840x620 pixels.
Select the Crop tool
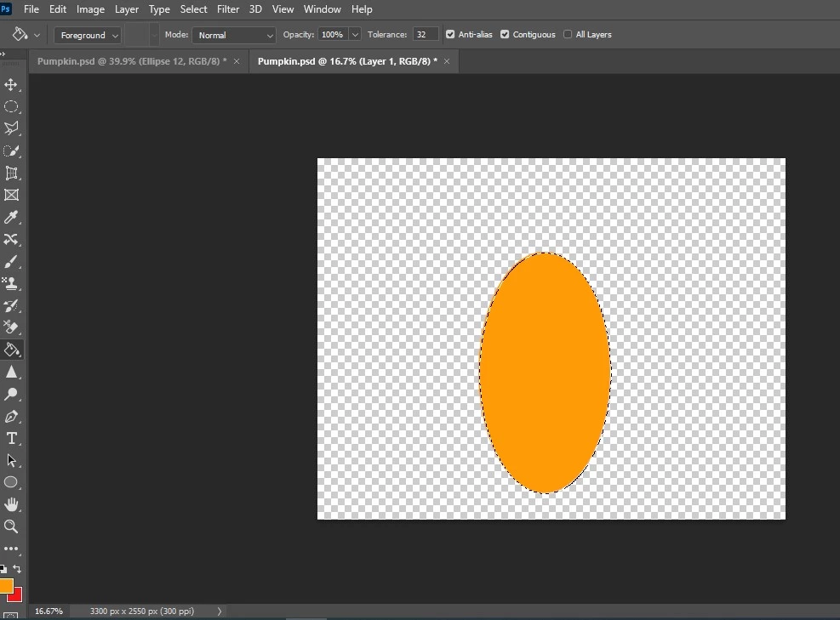click(x=11, y=173)
